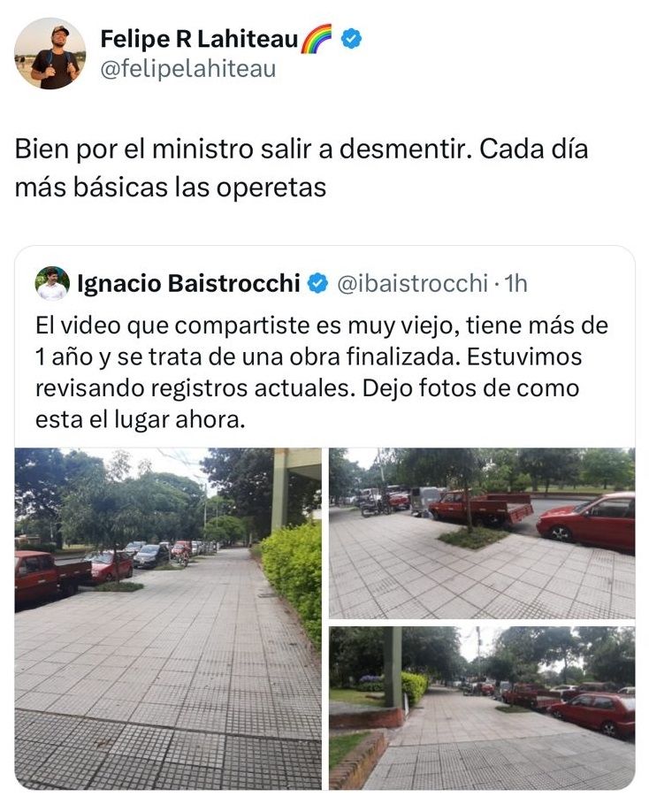Image resolution: width=649 pixels, height=812 pixels.
Task: Click the red car in the top-right photo
Action: (586, 523)
